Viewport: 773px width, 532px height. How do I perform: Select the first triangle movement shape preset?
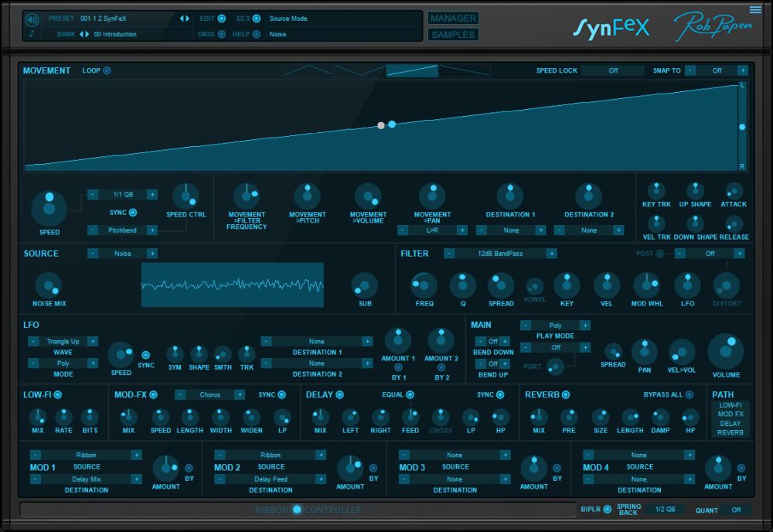pyautogui.click(x=307, y=70)
